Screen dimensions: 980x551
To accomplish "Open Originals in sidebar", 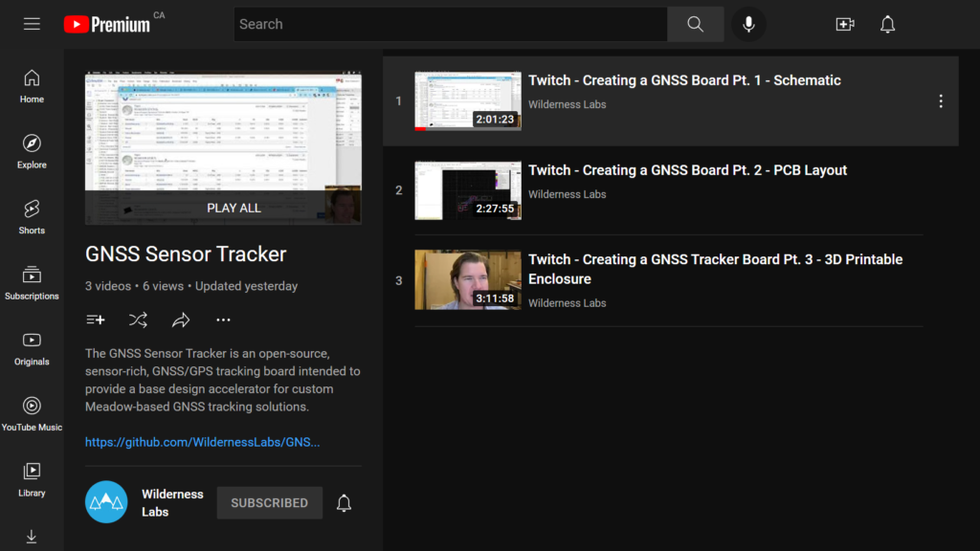I will point(32,348).
